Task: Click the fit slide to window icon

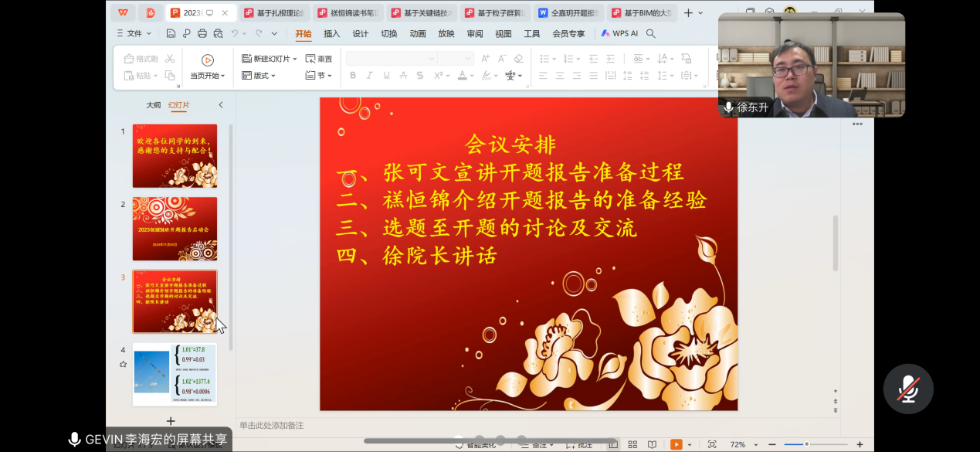Action: pyautogui.click(x=712, y=444)
